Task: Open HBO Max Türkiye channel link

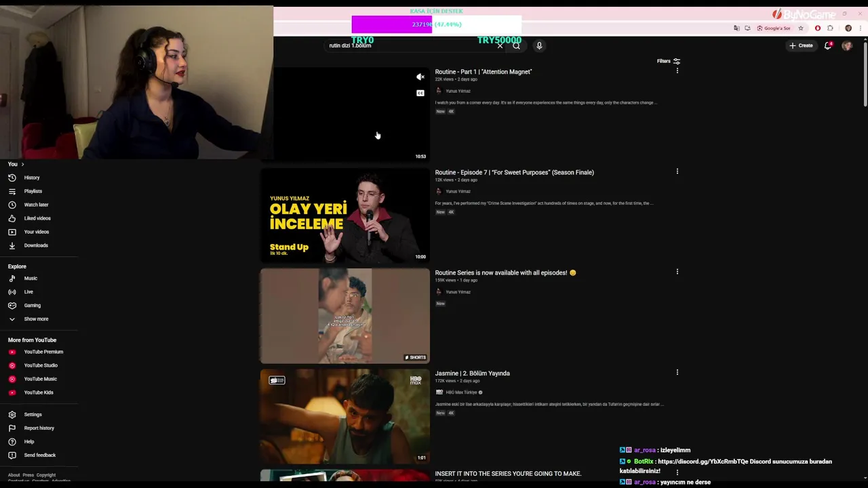Action: (461, 392)
